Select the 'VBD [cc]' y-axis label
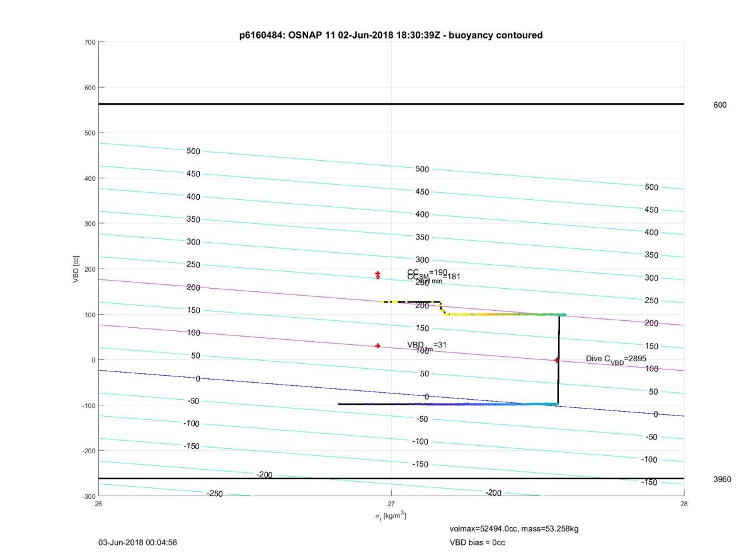The width and height of the screenshot is (756, 558). 76,269
